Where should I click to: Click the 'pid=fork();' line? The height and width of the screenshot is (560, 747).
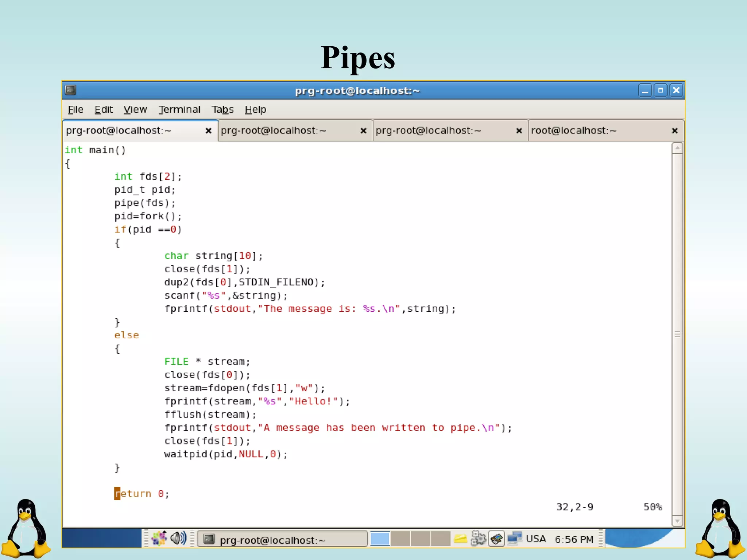point(148,216)
